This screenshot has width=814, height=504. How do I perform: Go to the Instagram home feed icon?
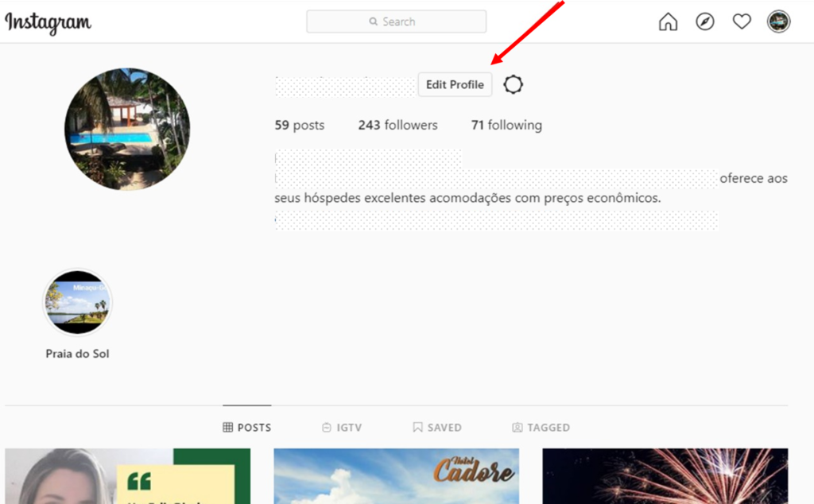point(668,21)
